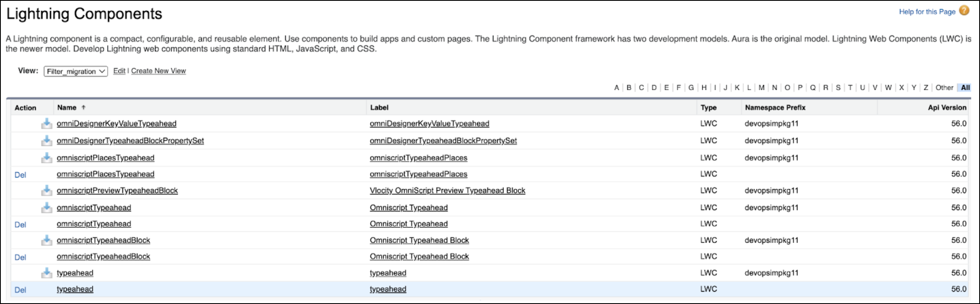The image size is (980, 304).
Task: Filter list by letter A
Action: (x=617, y=88)
